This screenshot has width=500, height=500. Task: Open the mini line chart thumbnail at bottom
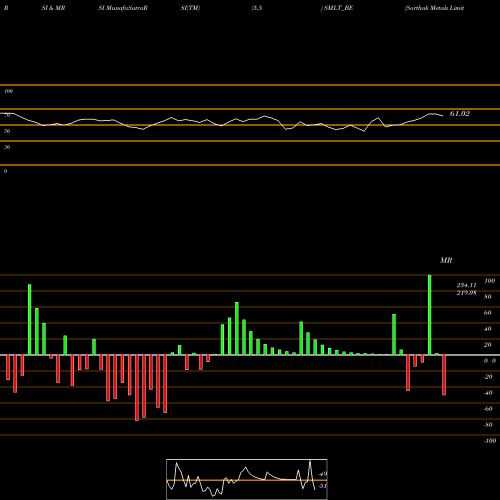point(247,479)
